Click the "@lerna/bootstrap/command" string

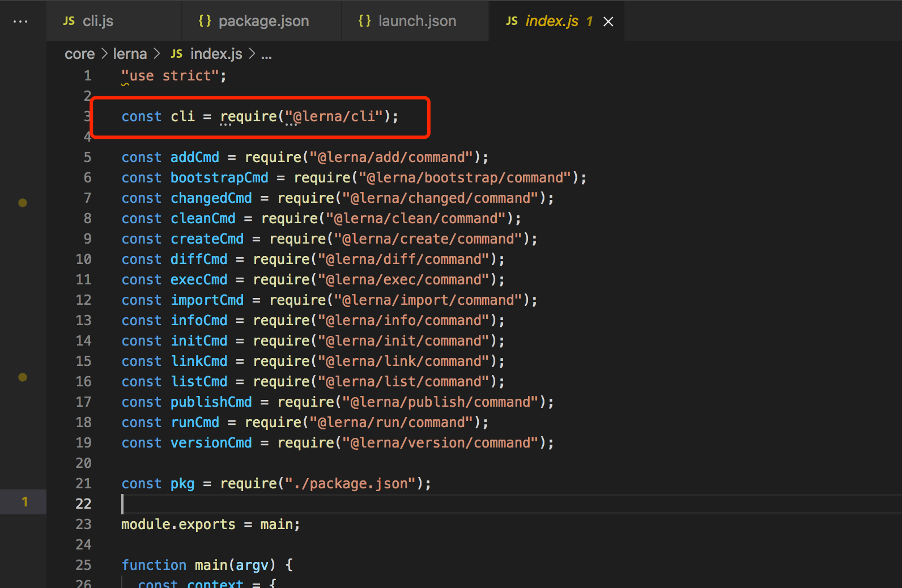465,178
